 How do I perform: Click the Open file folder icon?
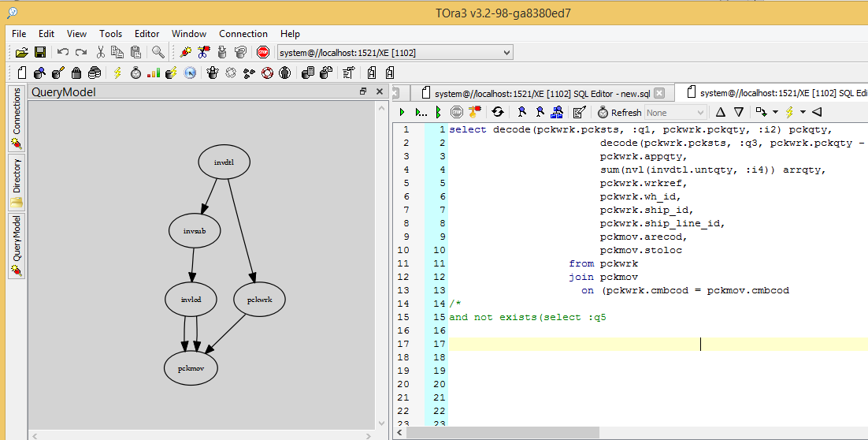(21, 52)
